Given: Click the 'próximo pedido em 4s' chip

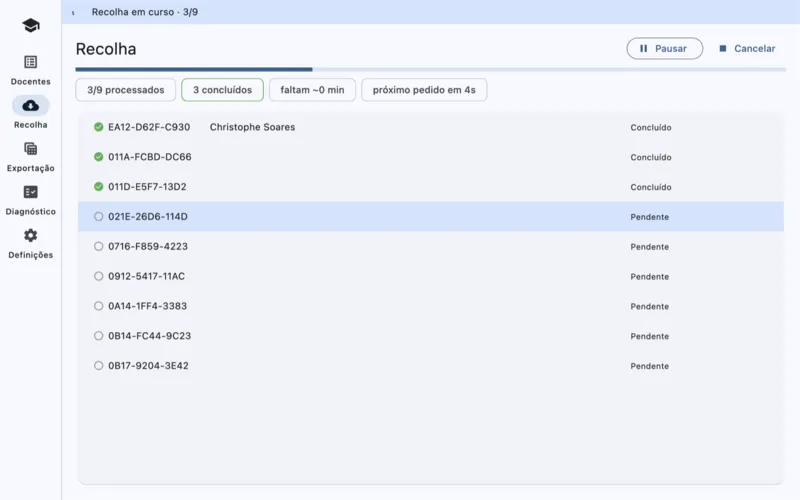Looking at the screenshot, I should [x=424, y=90].
